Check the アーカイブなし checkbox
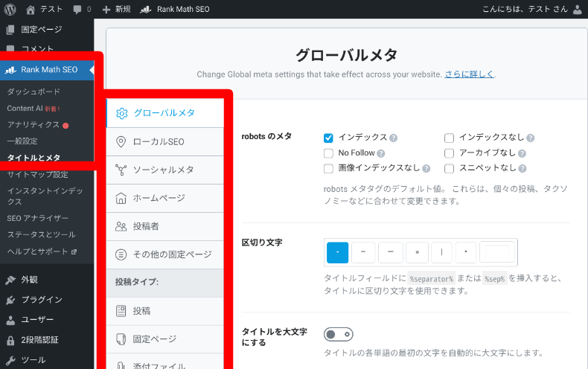Viewport: 588px width, 369px height. 449,153
